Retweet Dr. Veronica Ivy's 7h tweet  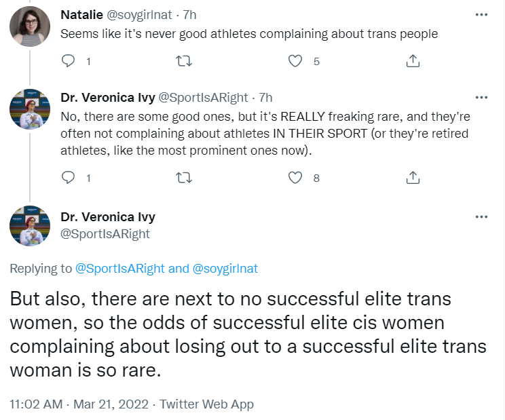pyautogui.click(x=184, y=178)
